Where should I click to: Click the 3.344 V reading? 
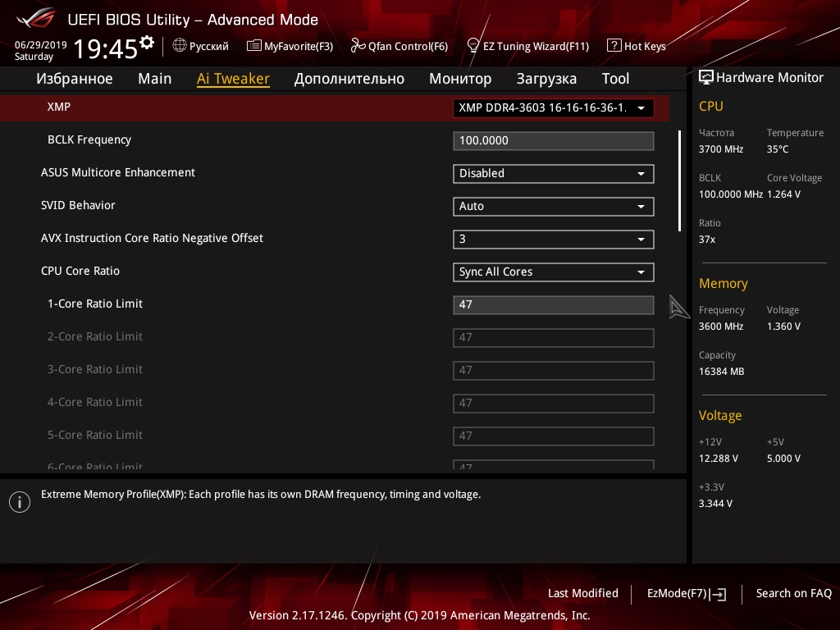tap(715, 503)
